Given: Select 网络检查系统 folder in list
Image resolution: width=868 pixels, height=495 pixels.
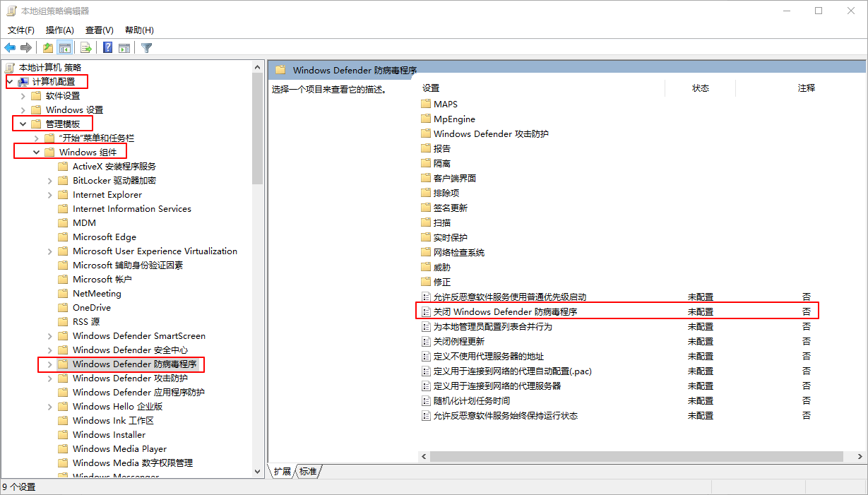Looking at the screenshot, I should pyautogui.click(x=458, y=252).
